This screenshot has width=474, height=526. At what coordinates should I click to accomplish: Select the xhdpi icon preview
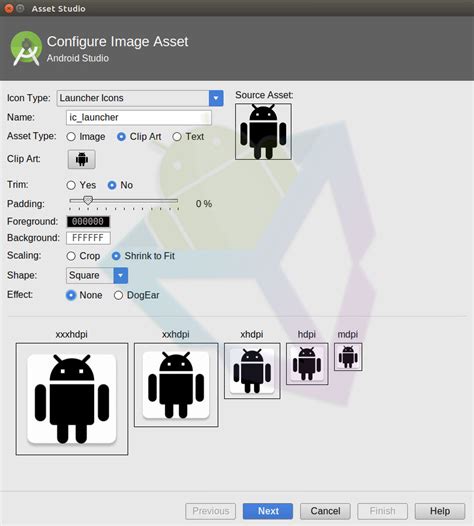point(252,371)
